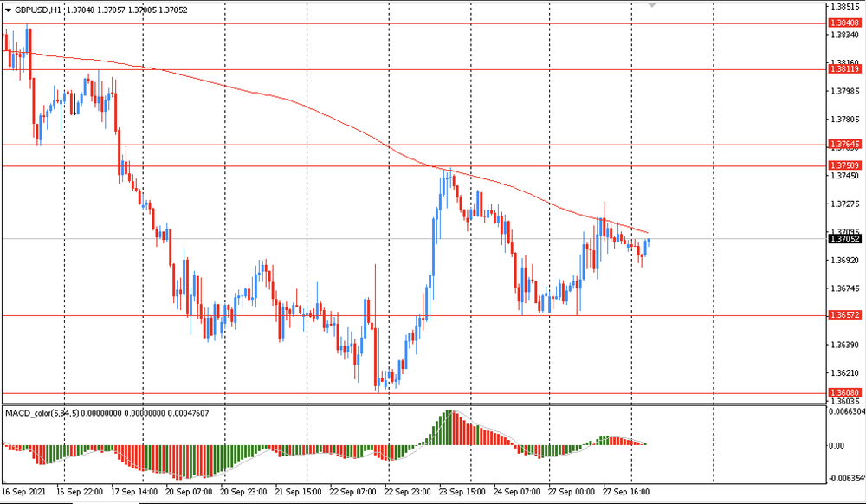This screenshot has width=866, height=504.
Task: Click the 1.37275 price scale value
Action: click(x=845, y=204)
